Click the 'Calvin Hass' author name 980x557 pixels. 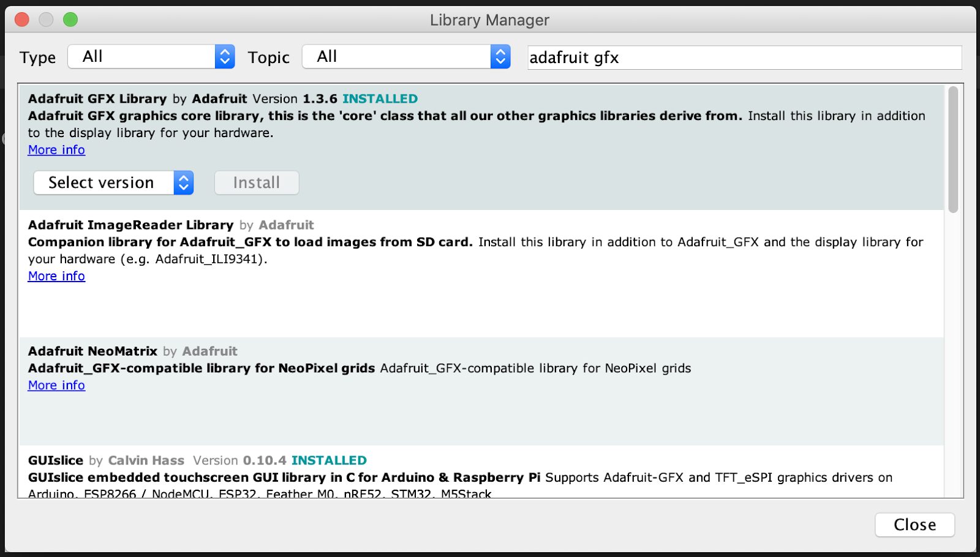pos(146,460)
